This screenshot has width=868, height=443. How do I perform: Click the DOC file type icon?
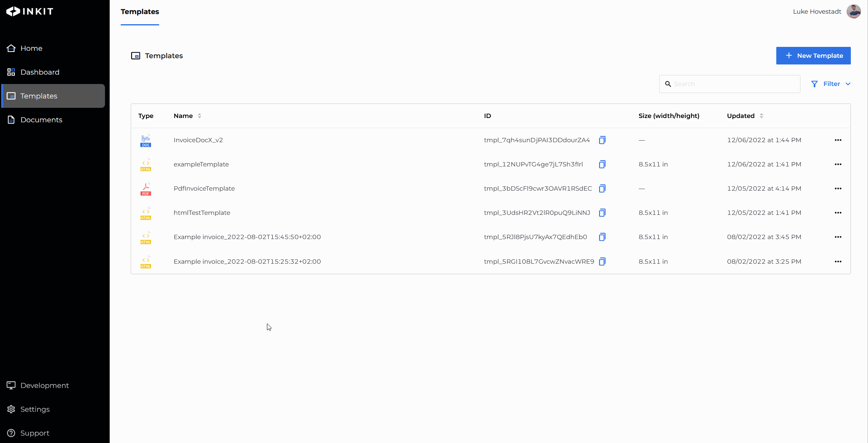[x=146, y=141]
